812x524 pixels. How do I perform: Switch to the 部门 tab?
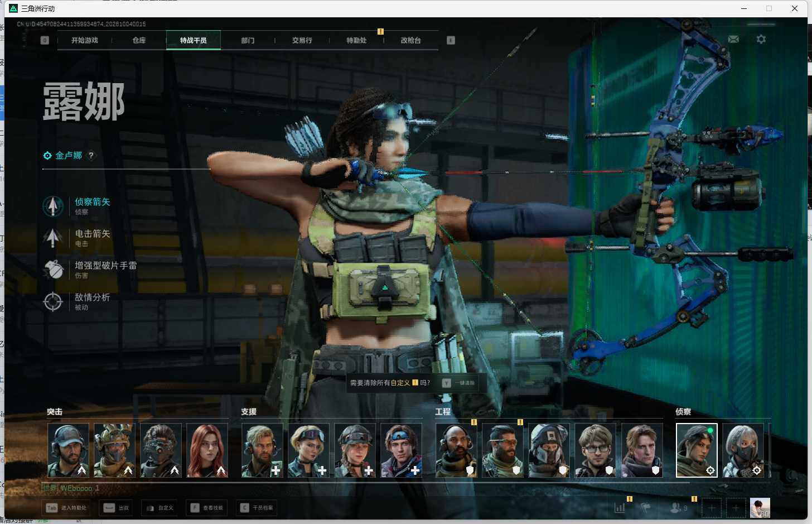coord(248,40)
